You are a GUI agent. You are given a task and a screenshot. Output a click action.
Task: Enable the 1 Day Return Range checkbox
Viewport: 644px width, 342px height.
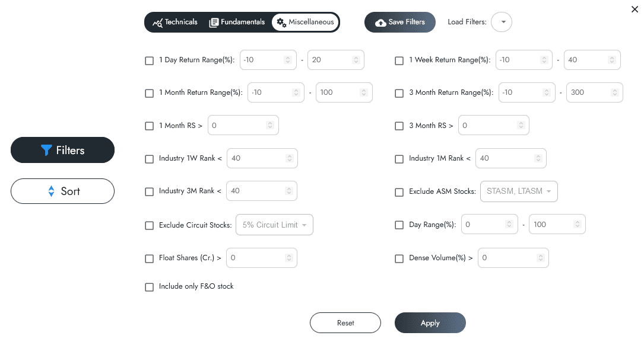pos(150,60)
